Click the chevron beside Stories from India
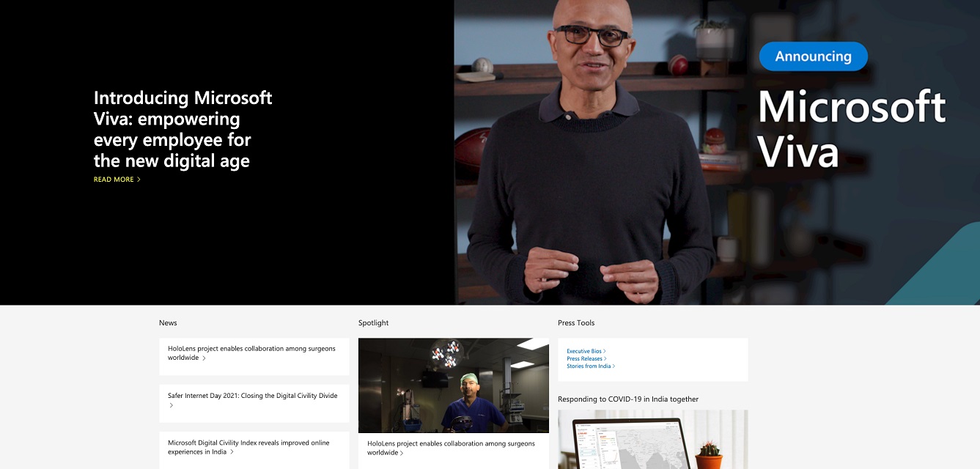The height and width of the screenshot is (469, 980). (614, 366)
